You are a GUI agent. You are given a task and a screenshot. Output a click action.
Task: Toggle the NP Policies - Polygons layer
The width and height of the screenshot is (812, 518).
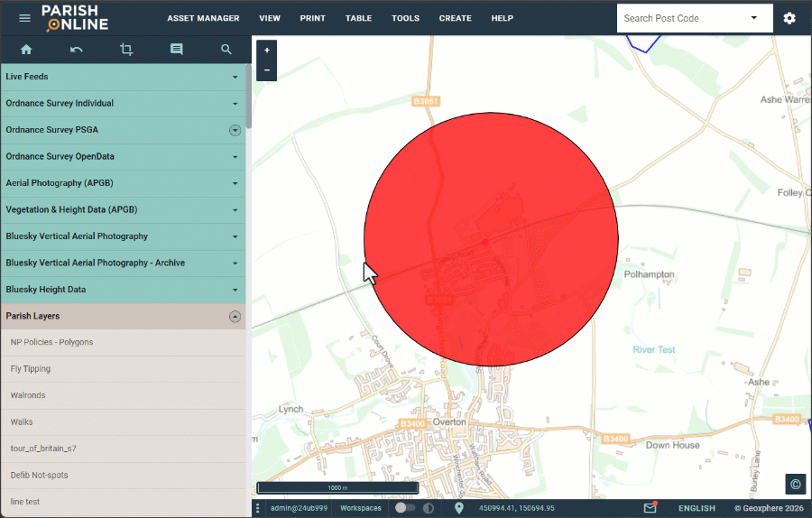point(51,342)
